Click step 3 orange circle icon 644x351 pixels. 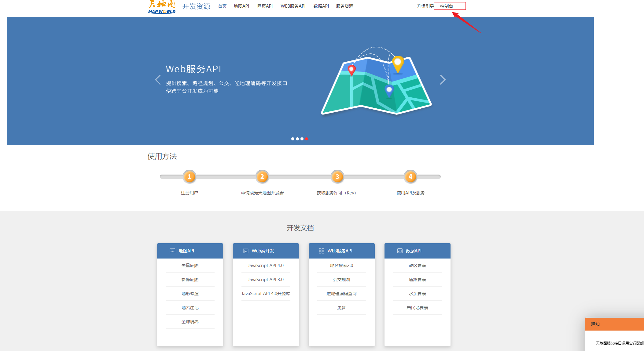[x=337, y=177]
